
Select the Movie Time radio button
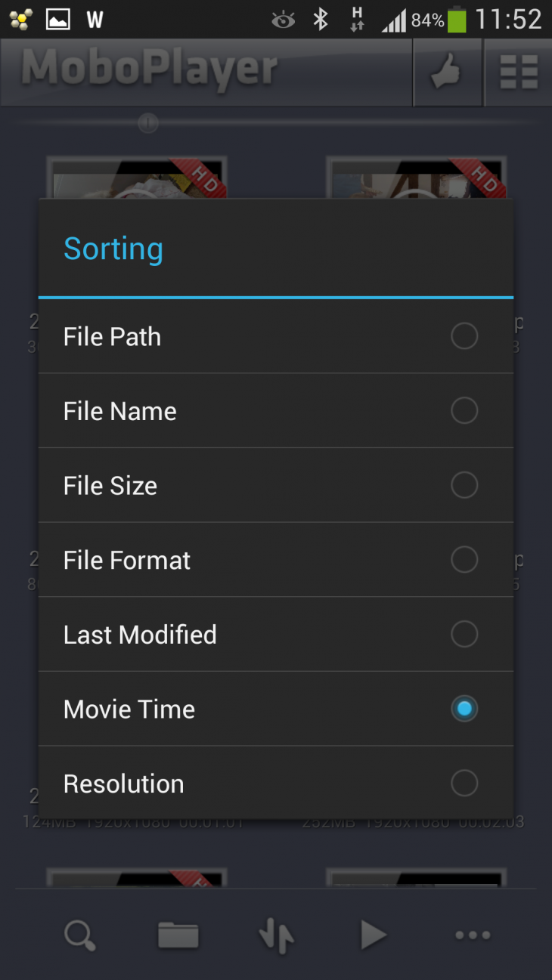pyautogui.click(x=464, y=708)
